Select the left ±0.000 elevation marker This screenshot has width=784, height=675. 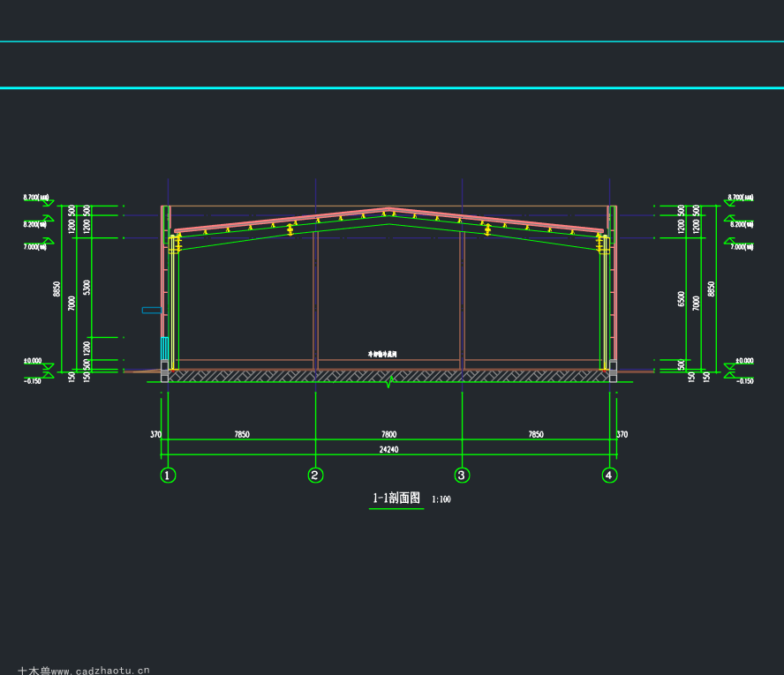tap(33, 361)
